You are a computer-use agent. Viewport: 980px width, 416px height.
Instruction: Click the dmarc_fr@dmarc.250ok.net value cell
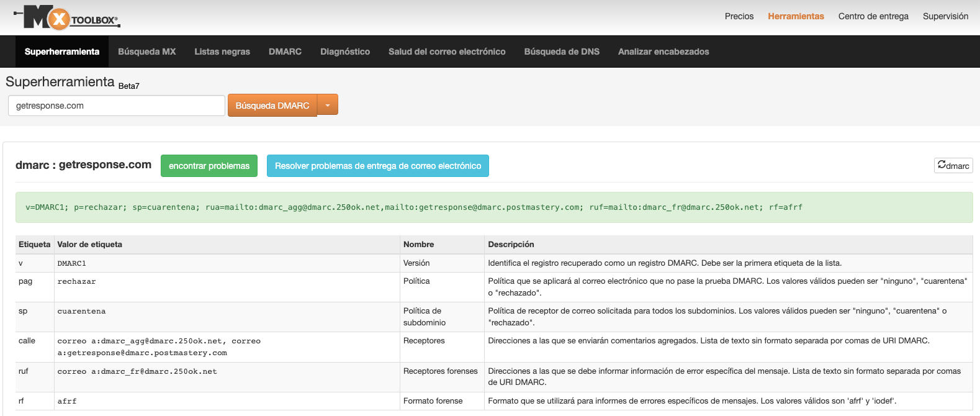[227, 378]
